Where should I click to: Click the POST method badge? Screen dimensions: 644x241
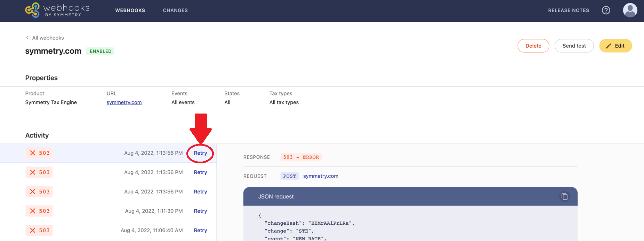click(x=290, y=176)
